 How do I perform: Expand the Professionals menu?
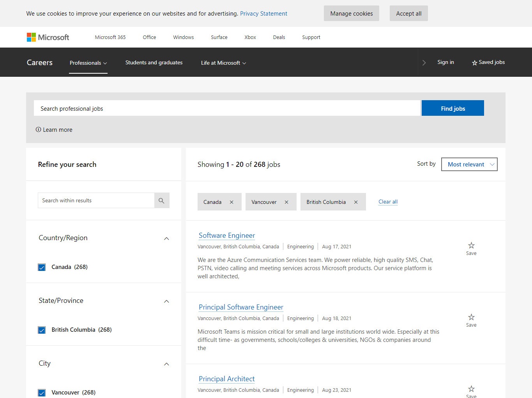tap(88, 63)
